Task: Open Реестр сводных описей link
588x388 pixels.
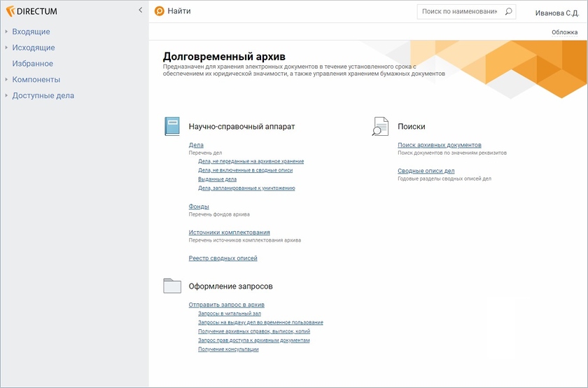Action: pyautogui.click(x=223, y=258)
